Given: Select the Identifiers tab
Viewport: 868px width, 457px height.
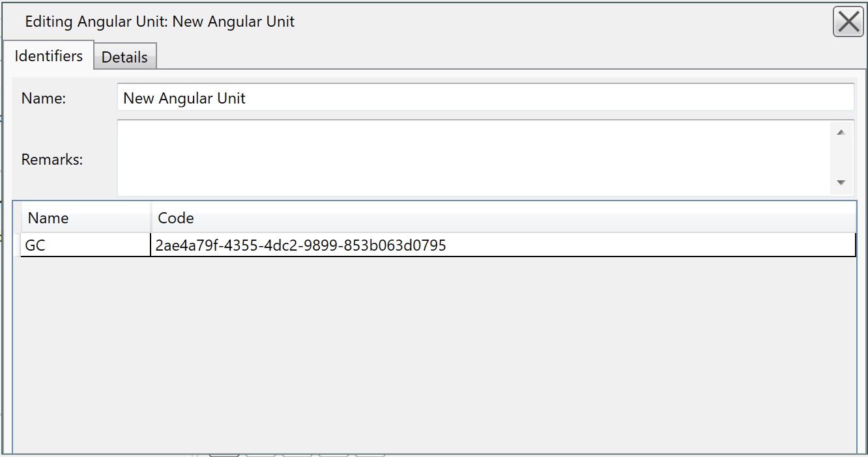Looking at the screenshot, I should pyautogui.click(x=49, y=55).
